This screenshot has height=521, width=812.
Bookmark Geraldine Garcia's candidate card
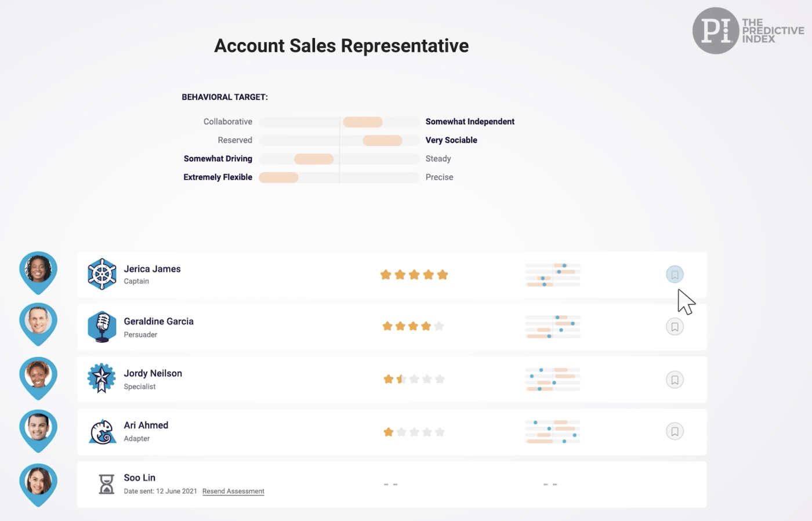[675, 326]
